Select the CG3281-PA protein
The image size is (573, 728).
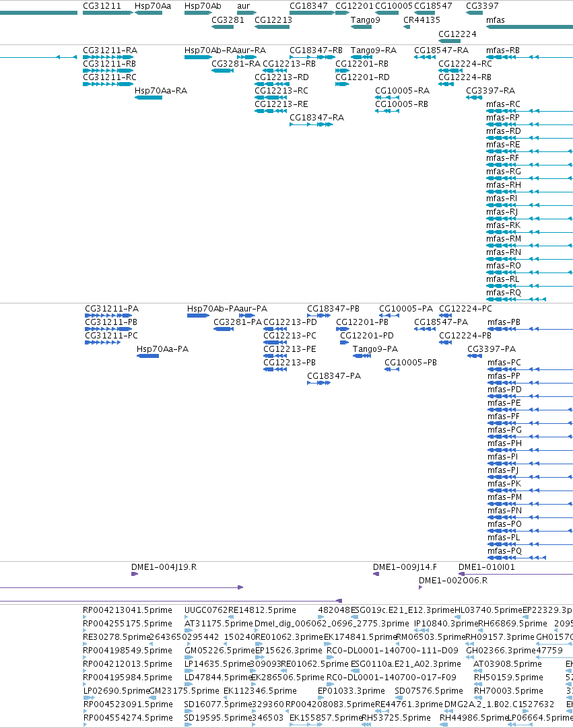(224, 329)
